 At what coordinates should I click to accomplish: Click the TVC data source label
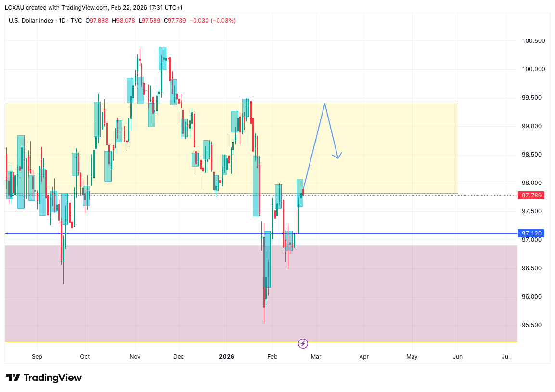[x=76, y=21]
